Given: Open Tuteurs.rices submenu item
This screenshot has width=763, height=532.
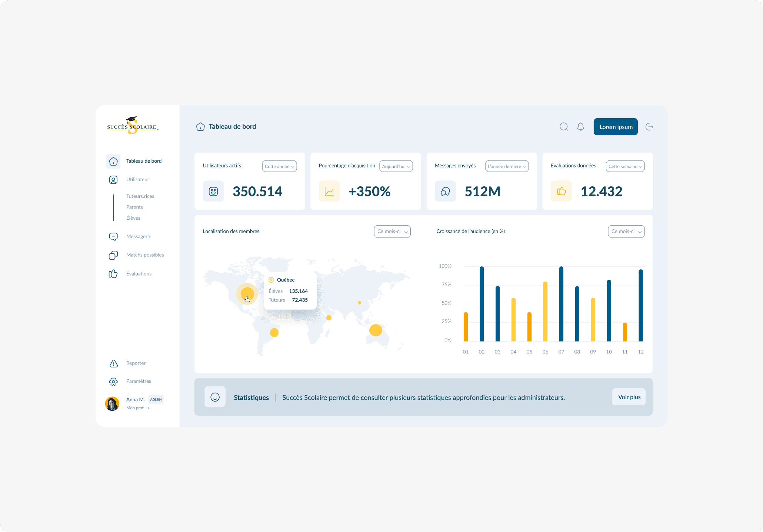Looking at the screenshot, I should coord(140,196).
